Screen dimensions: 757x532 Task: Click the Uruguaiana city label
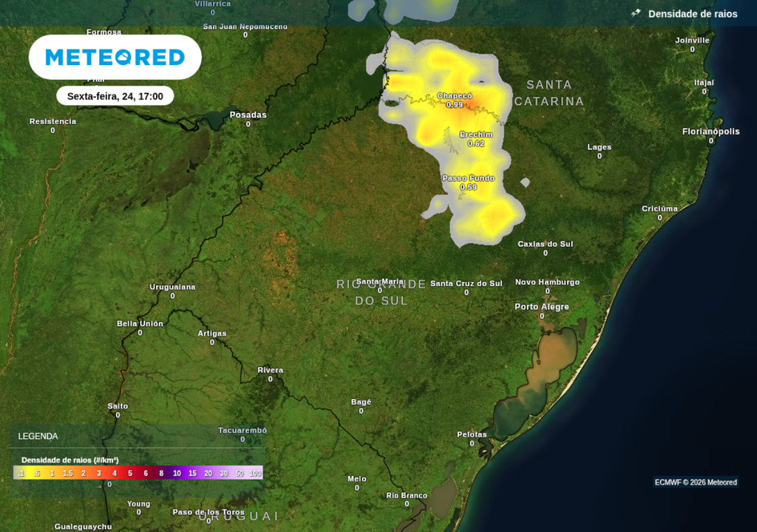click(x=172, y=287)
